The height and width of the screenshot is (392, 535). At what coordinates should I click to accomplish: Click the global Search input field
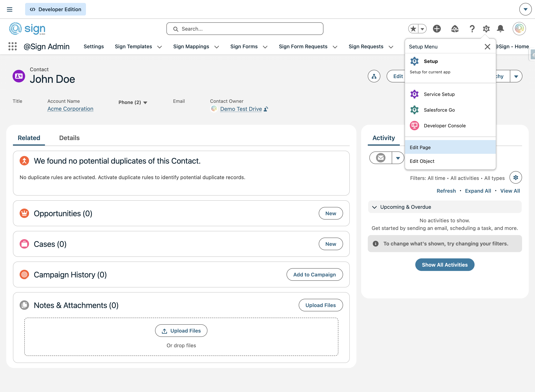(x=245, y=29)
